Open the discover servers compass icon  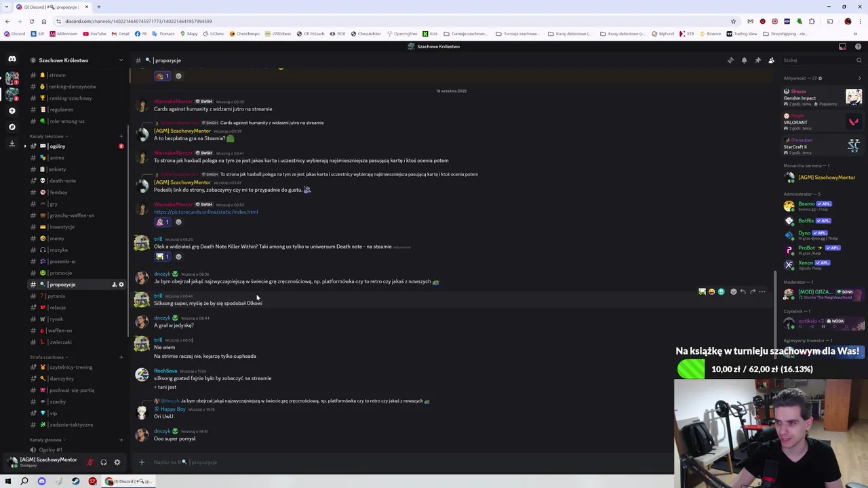coord(12,127)
